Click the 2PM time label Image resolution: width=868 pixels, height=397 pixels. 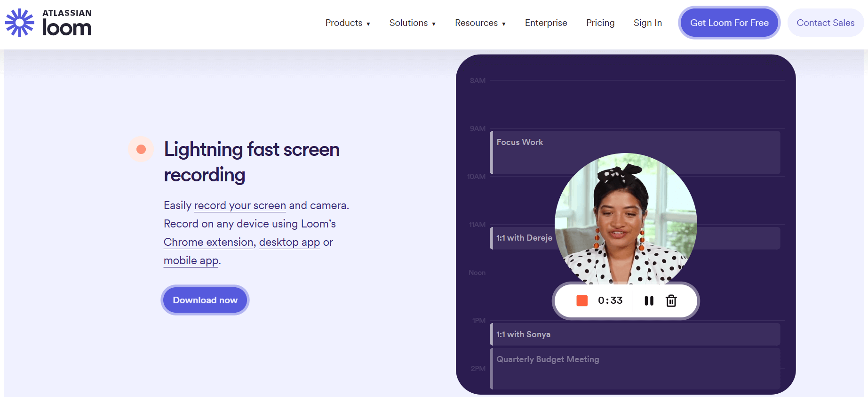(x=478, y=369)
